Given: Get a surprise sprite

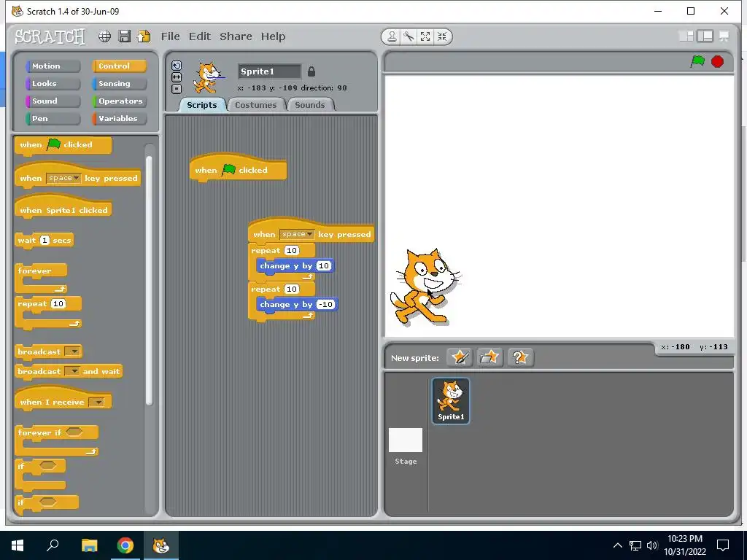Looking at the screenshot, I should click(520, 357).
